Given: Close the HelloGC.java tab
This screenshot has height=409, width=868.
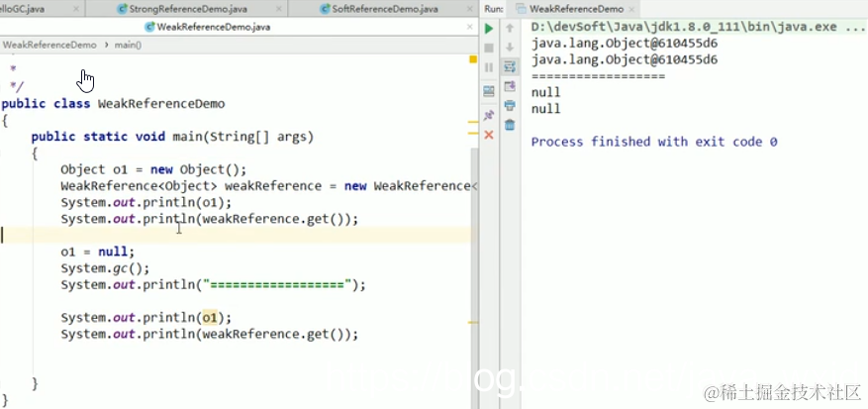Looking at the screenshot, I should [76, 10].
